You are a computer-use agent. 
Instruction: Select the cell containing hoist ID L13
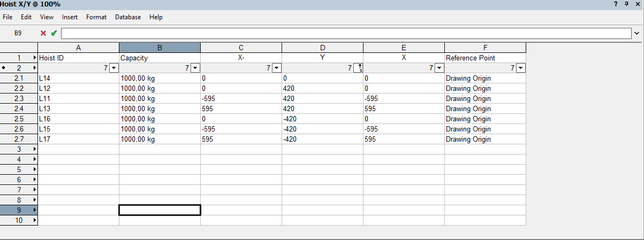click(78, 109)
